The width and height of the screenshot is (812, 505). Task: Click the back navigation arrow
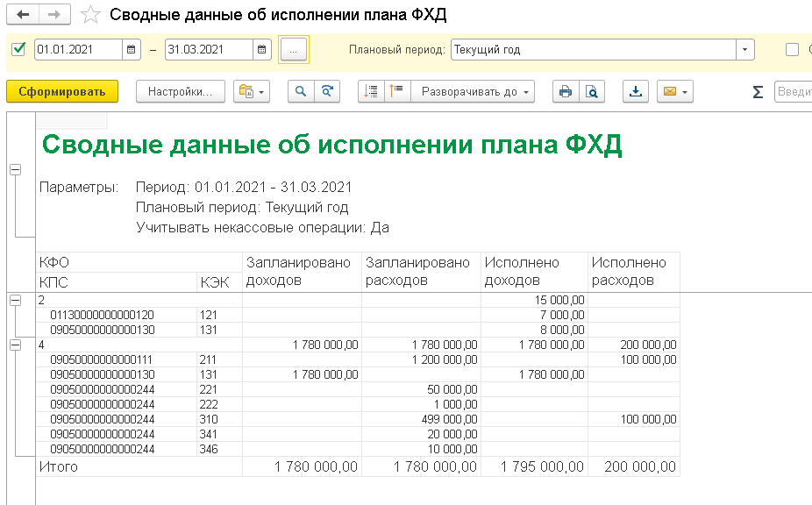click(x=23, y=15)
